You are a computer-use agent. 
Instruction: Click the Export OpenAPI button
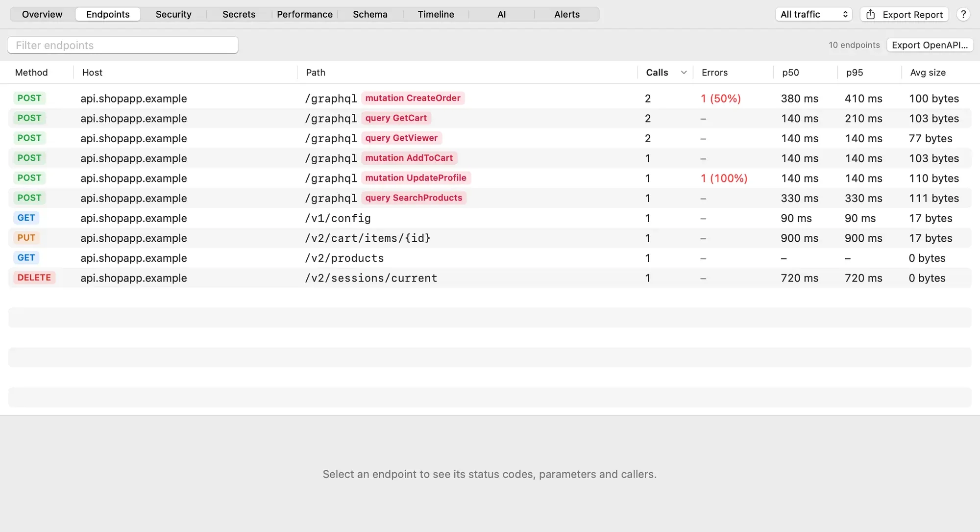pyautogui.click(x=930, y=45)
